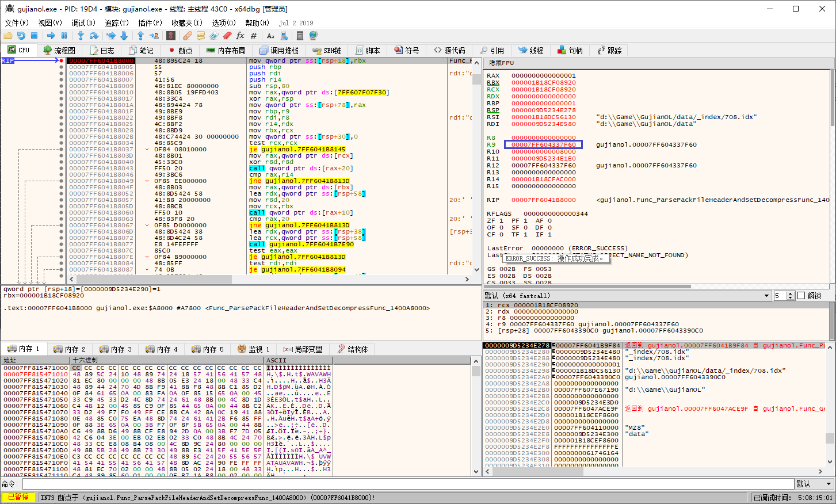
Task: Switch to the 内存布局 tab
Action: (226, 51)
